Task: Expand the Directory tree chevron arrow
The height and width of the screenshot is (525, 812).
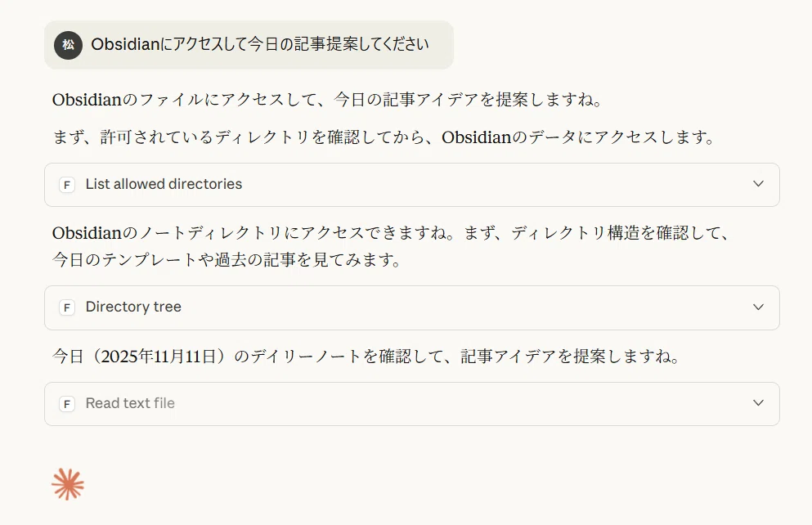Action: coord(758,307)
